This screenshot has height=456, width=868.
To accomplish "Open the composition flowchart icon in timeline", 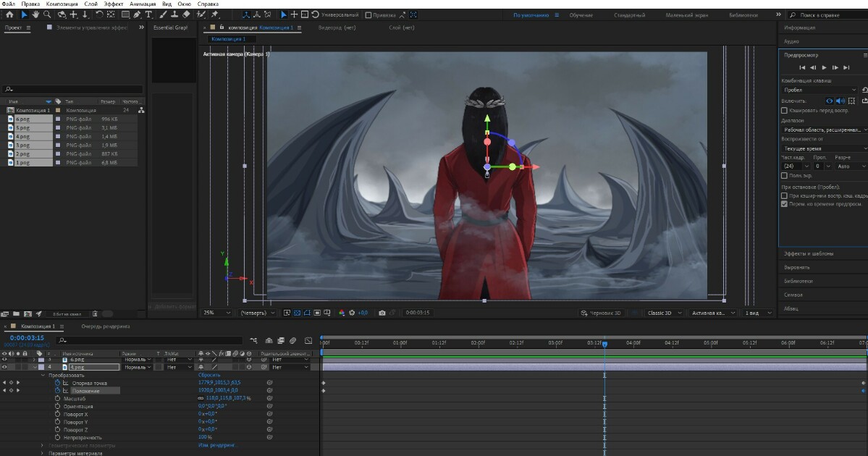I will 253,340.
